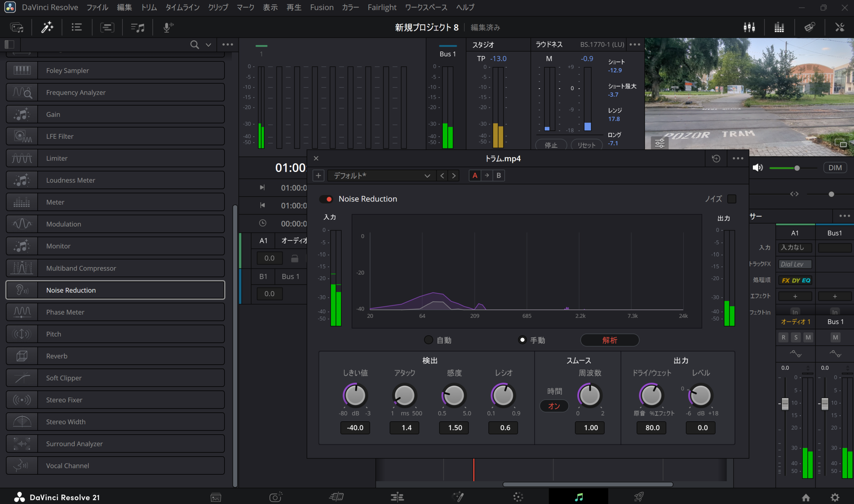Click the speaker mute icon
This screenshot has width=854, height=504.
tap(758, 167)
